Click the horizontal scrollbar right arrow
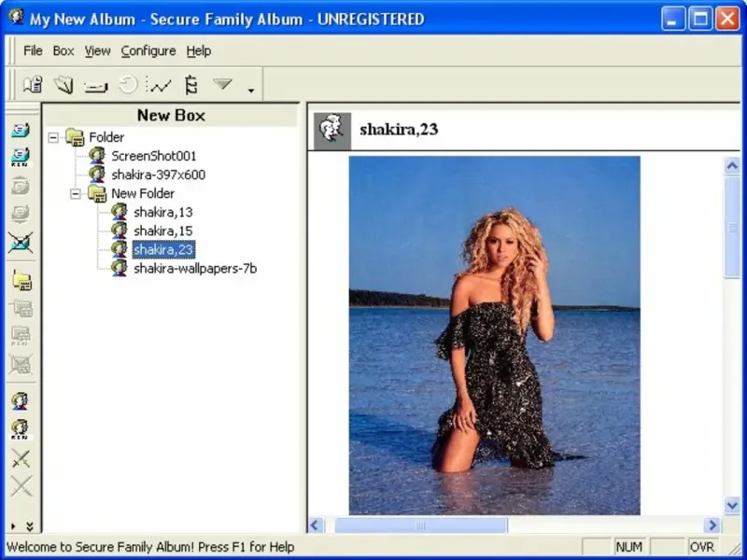 tap(712, 525)
